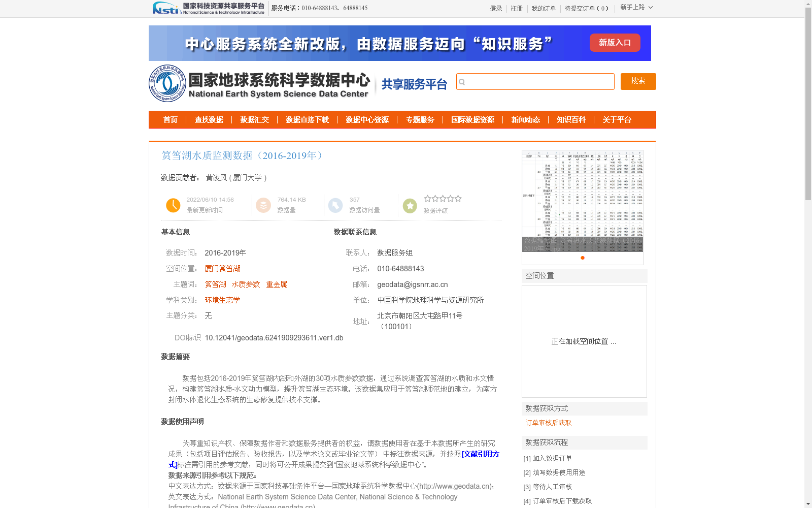The width and height of the screenshot is (812, 508).
Task: Open 待提交订单 link
Action: click(586, 9)
